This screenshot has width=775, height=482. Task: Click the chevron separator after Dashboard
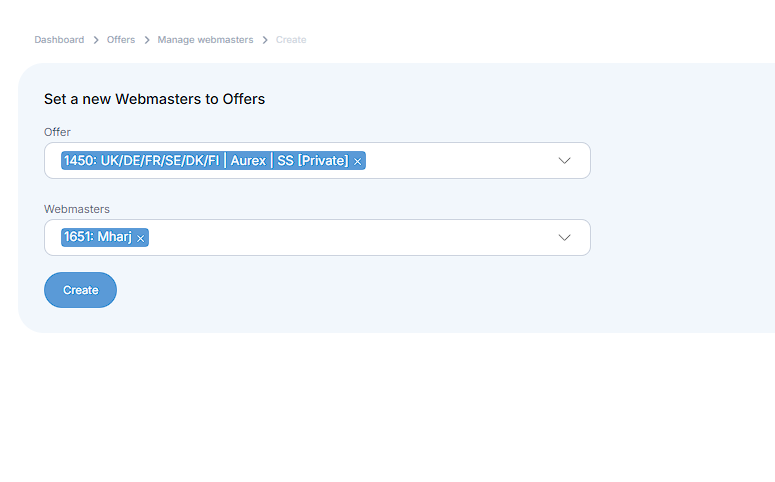[96, 40]
